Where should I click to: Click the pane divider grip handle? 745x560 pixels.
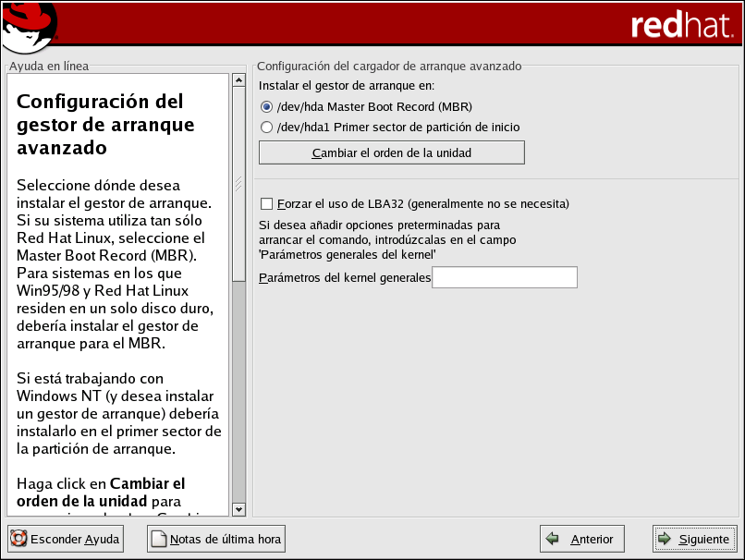[238, 183]
